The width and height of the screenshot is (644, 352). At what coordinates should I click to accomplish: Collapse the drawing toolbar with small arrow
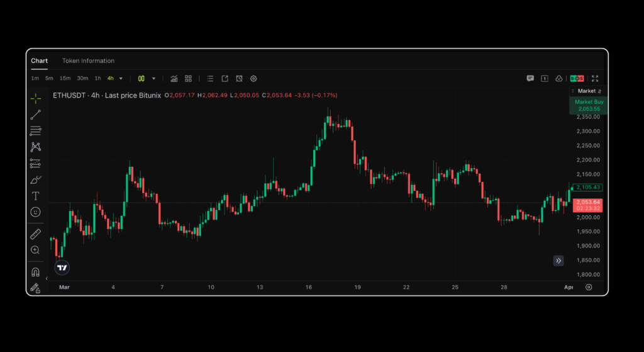47,278
